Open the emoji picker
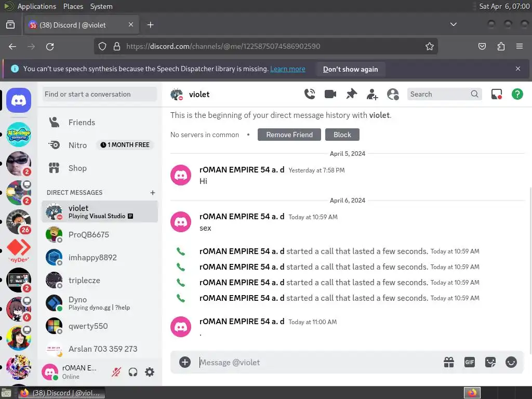The height and width of the screenshot is (399, 532). [x=511, y=362]
